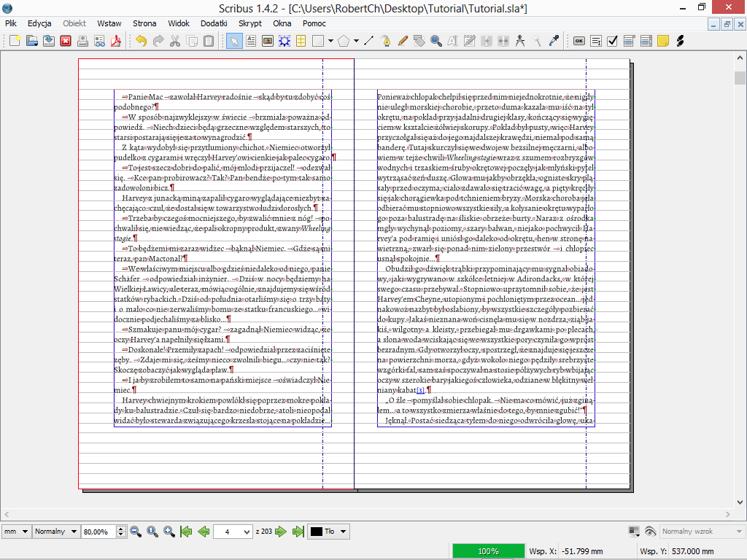Select the Eyedropper tool
Viewport: 747px width, 560px height.
(x=554, y=41)
